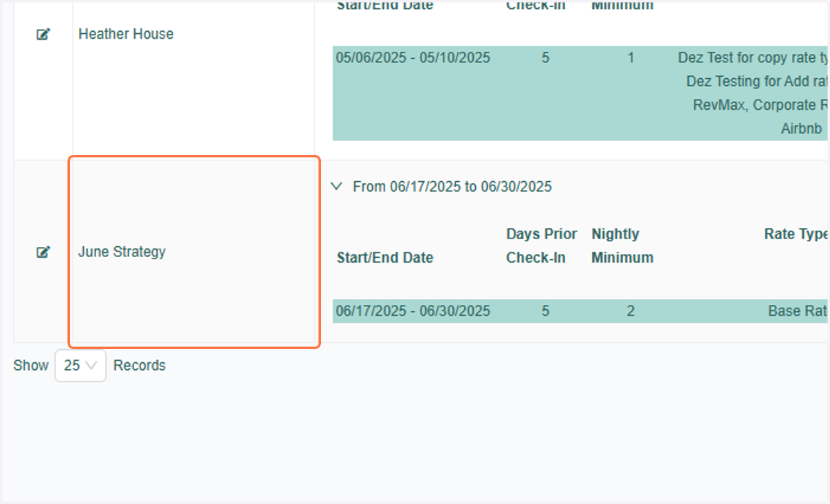Click the Rate Type column header
The image size is (830, 504).
pyautogui.click(x=796, y=234)
